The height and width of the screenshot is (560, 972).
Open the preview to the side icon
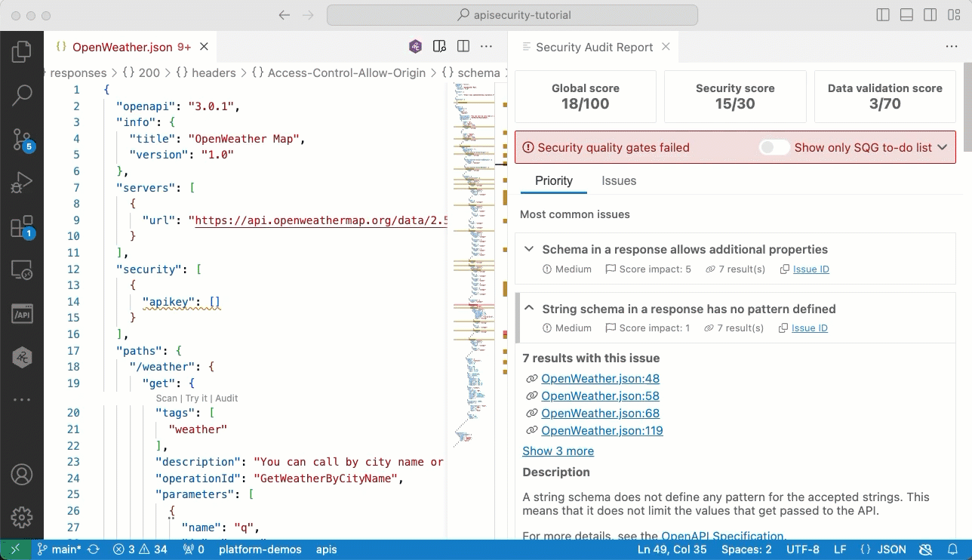[x=439, y=47]
